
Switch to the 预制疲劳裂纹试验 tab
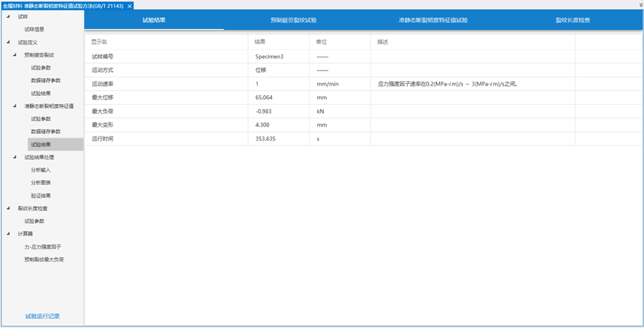[x=293, y=20]
